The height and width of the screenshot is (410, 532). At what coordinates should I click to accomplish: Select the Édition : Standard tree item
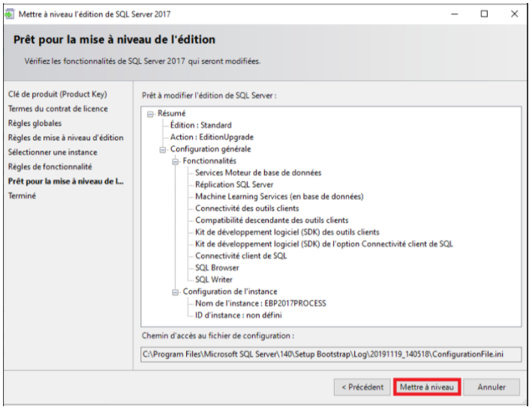coord(201,125)
